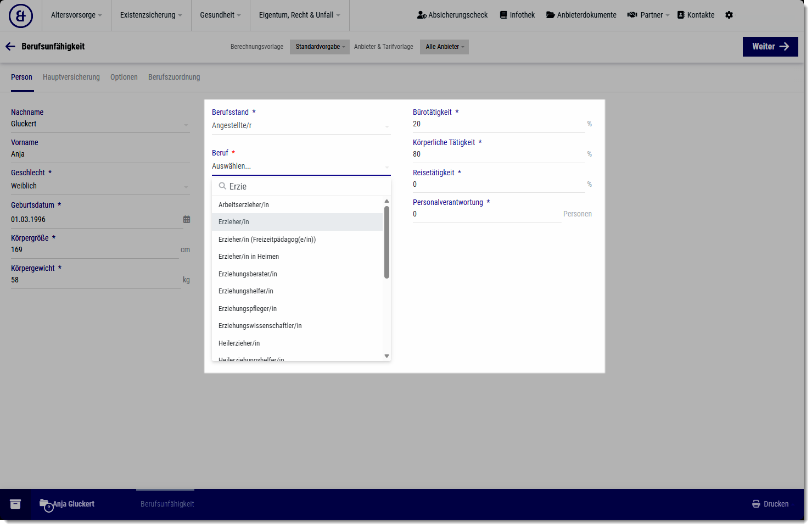Click the archive box icon in footer
Image resolution: width=812 pixels, height=528 pixels.
[x=15, y=504]
